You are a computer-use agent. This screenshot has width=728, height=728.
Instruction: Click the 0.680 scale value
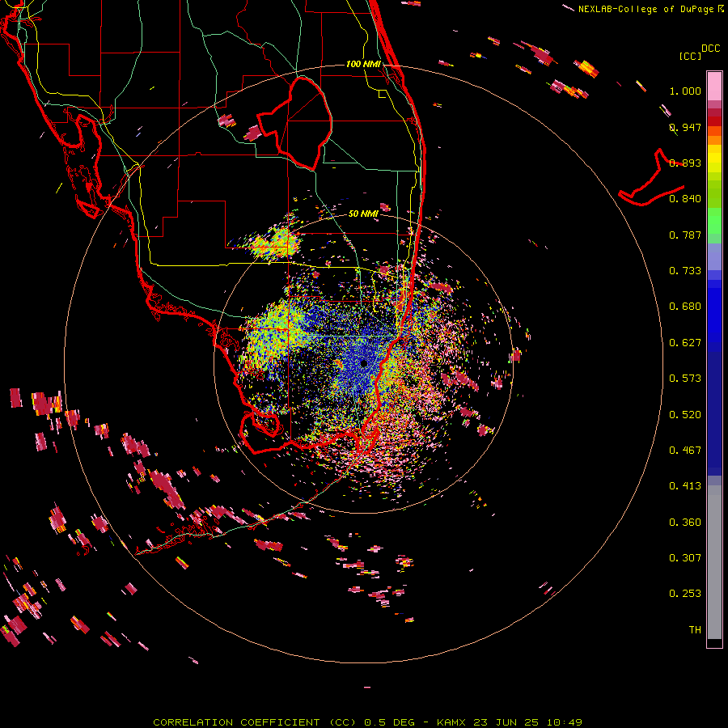pos(685,307)
